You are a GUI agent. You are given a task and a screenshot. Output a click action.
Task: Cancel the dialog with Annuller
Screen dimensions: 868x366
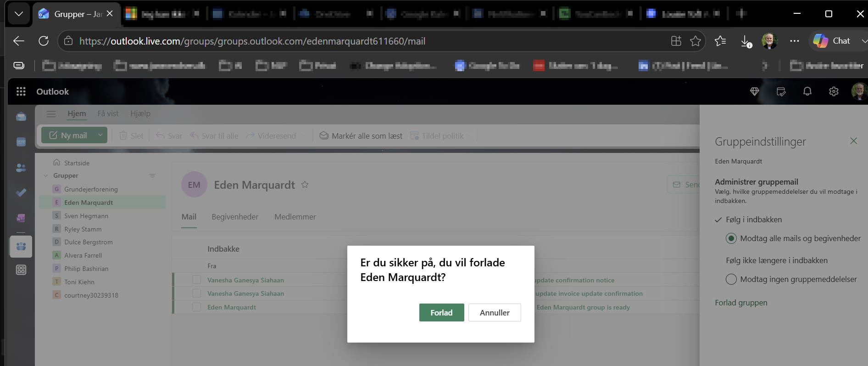(495, 313)
